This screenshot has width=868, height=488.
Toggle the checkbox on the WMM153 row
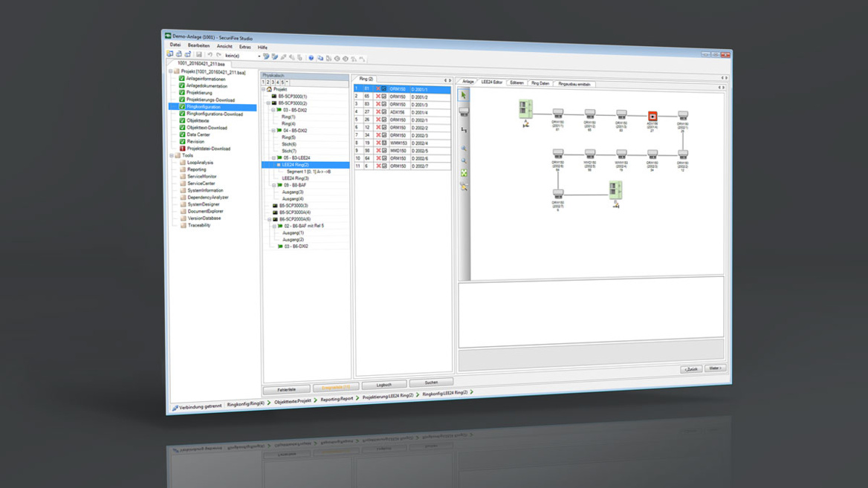(383, 141)
